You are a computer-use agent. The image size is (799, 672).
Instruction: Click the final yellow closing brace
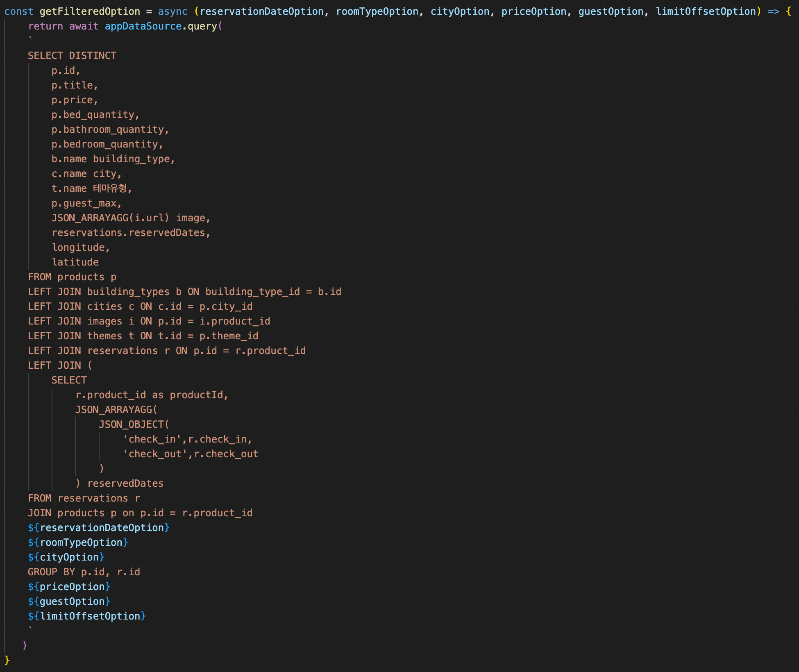(7, 660)
